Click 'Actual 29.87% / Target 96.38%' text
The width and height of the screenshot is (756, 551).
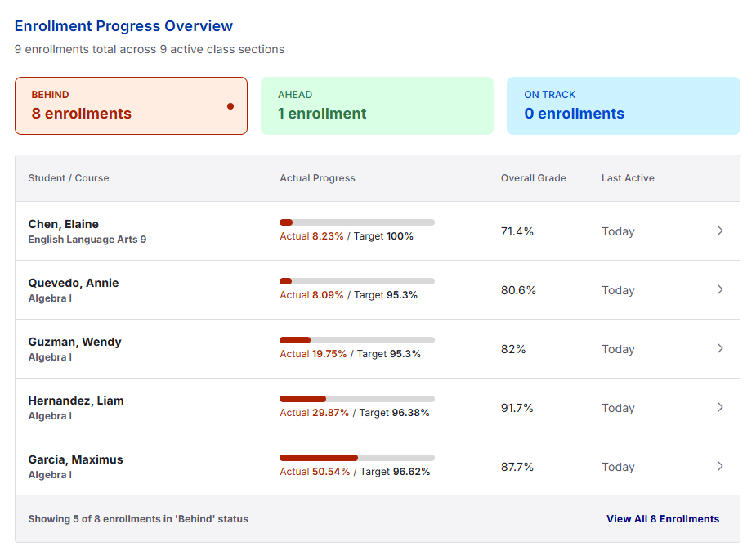(x=355, y=413)
